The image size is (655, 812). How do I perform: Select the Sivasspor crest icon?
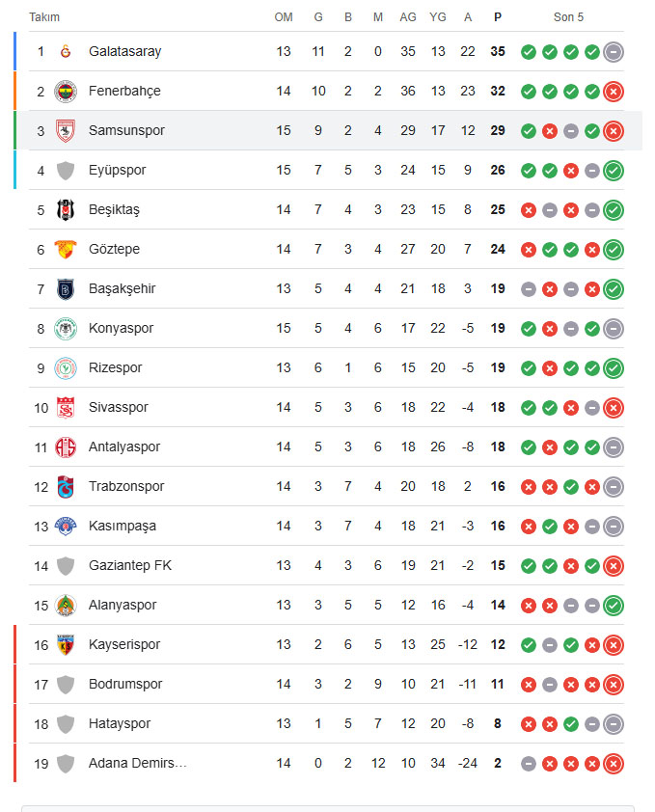tap(66, 408)
